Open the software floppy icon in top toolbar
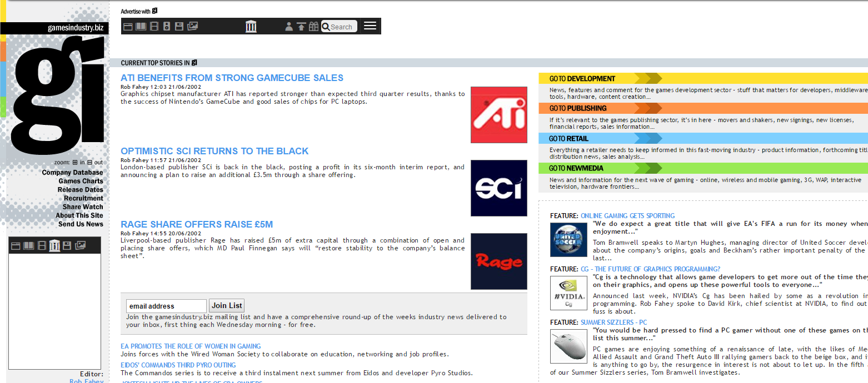The height and width of the screenshot is (383, 868). (179, 26)
